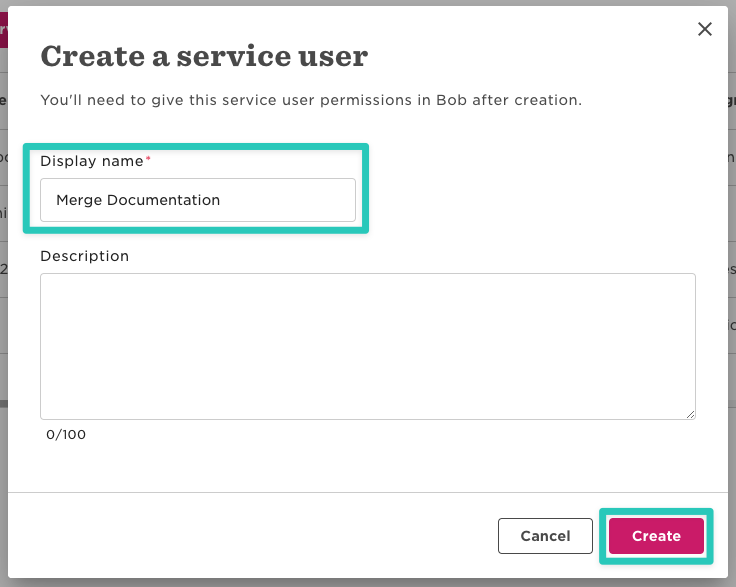
Task: Focus the Description text area
Action: [367, 345]
